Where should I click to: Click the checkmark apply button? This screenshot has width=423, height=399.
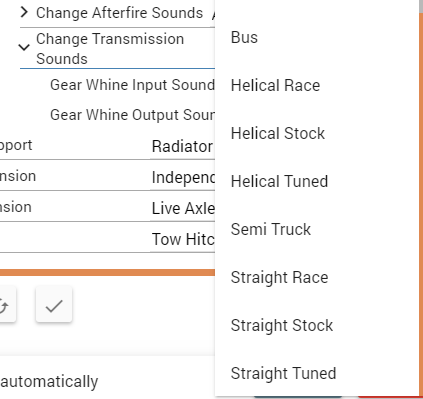54,304
